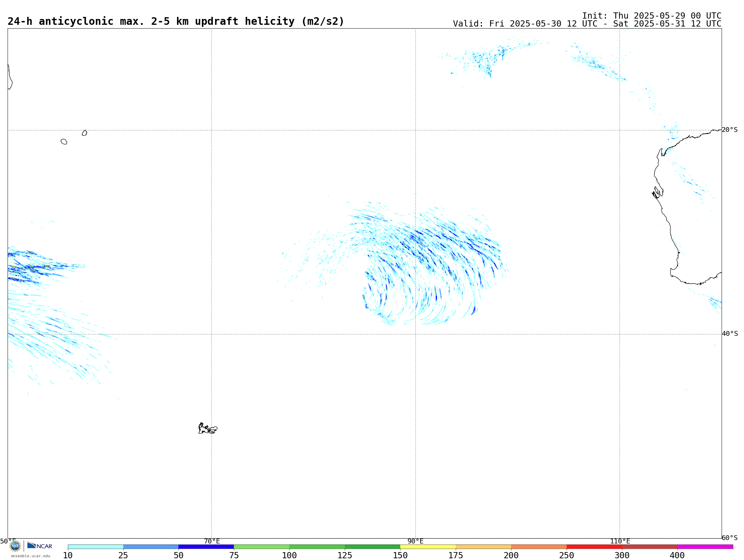Click the colorbar label "75"
The image size is (744, 560).
(x=234, y=556)
